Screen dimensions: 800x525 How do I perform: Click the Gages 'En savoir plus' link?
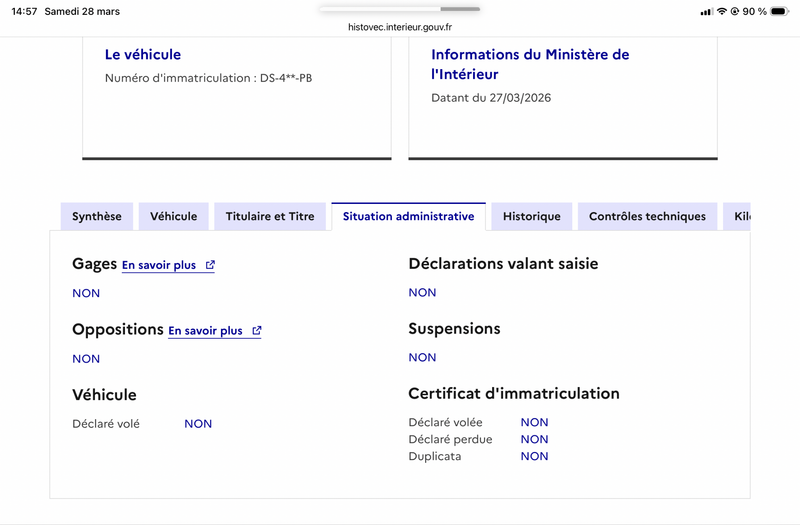point(159,265)
